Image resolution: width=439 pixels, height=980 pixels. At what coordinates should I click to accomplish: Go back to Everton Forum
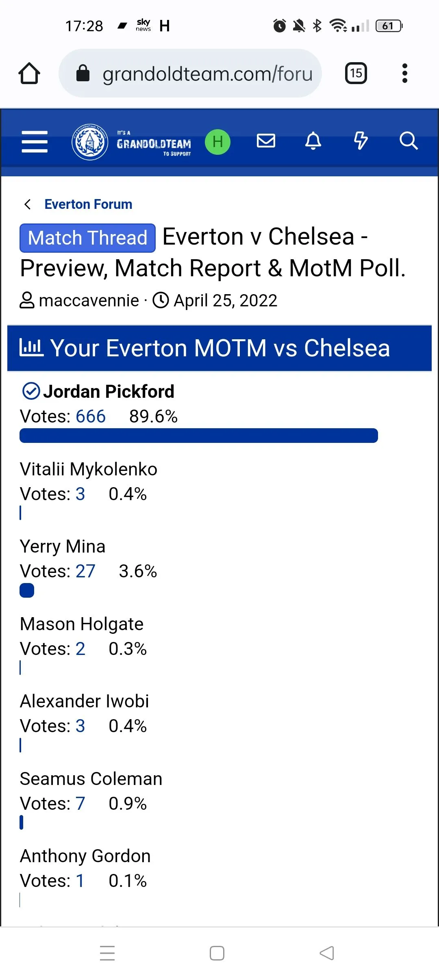click(88, 204)
